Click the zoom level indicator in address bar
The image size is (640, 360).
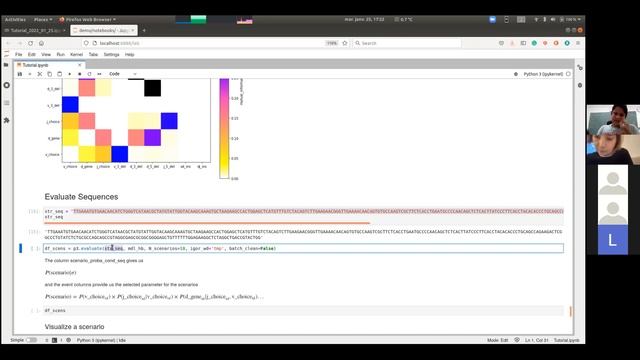click(x=332, y=43)
